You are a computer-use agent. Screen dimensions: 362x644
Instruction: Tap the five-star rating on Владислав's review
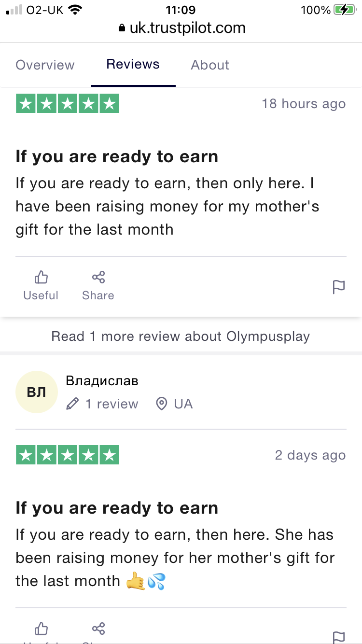click(68, 455)
